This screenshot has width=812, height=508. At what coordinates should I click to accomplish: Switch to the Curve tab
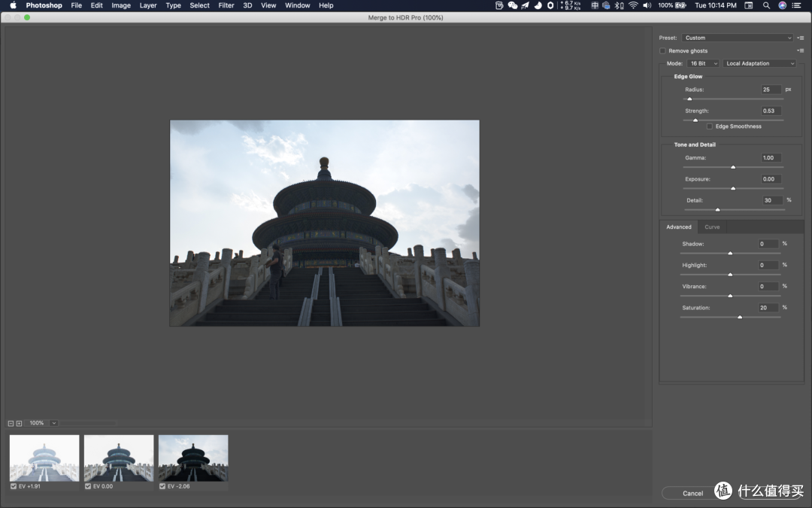[712, 227]
